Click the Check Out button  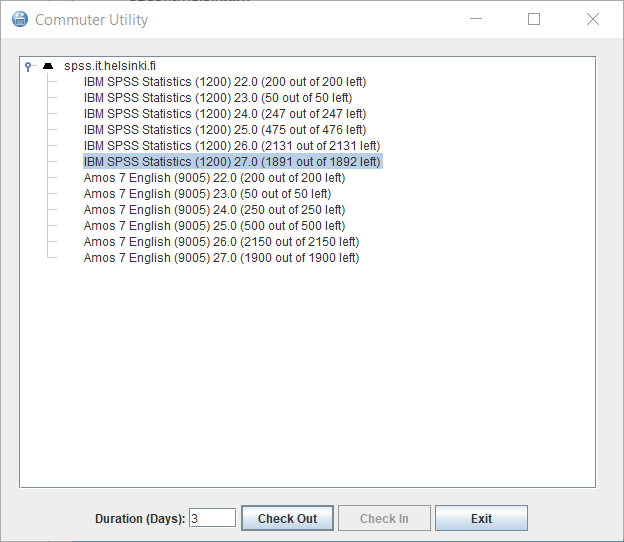pos(287,518)
